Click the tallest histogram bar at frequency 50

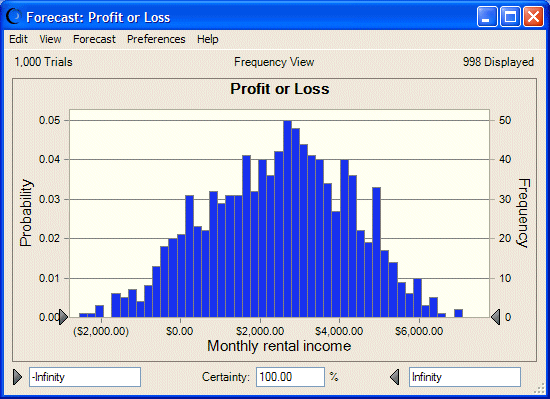pyautogui.click(x=287, y=219)
